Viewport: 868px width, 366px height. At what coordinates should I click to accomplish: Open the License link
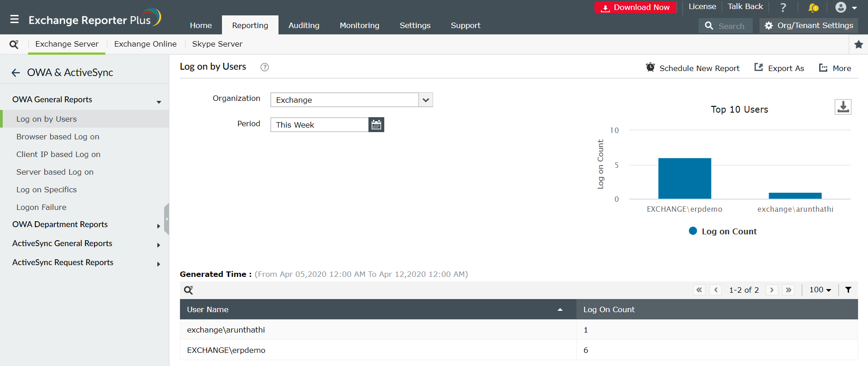(702, 6)
